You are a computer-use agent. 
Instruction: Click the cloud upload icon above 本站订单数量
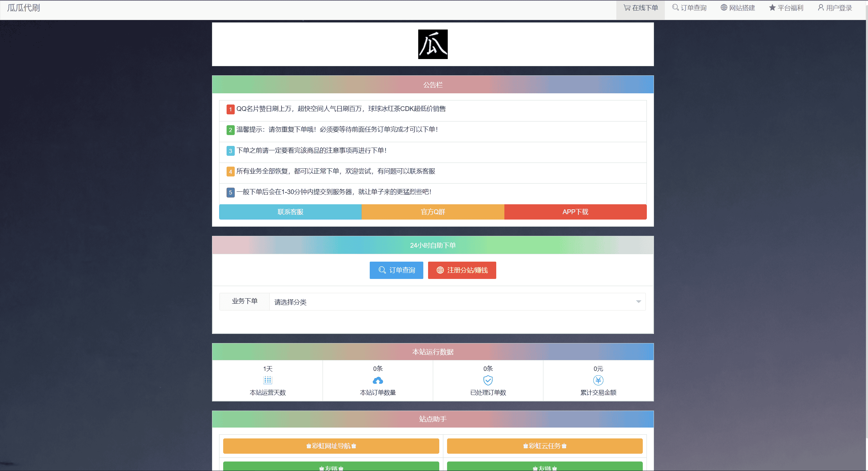pyautogui.click(x=378, y=380)
